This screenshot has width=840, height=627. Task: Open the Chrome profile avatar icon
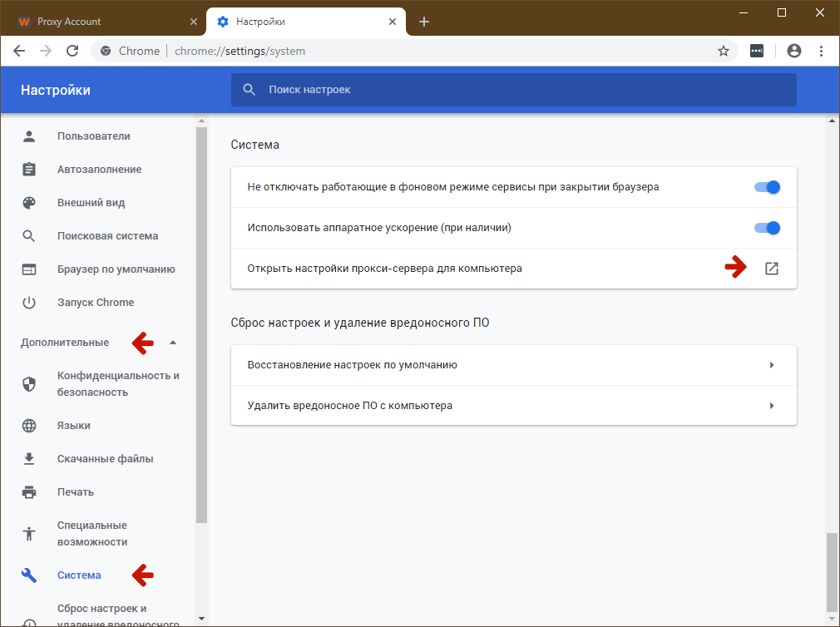tap(793, 51)
